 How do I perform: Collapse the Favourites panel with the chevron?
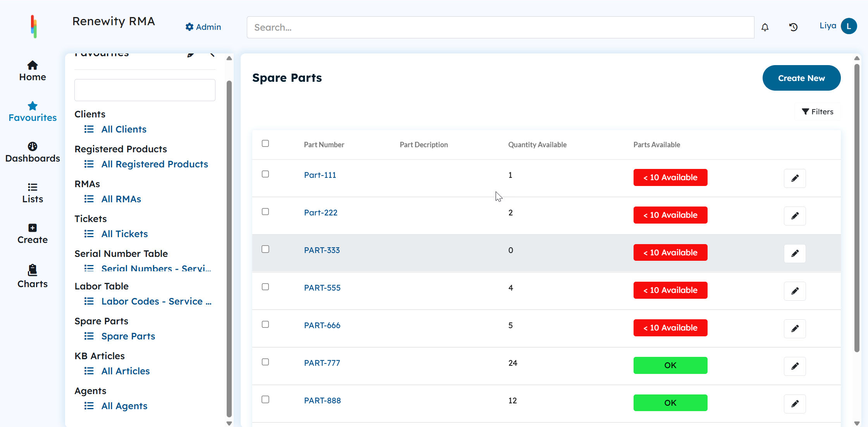[212, 54]
